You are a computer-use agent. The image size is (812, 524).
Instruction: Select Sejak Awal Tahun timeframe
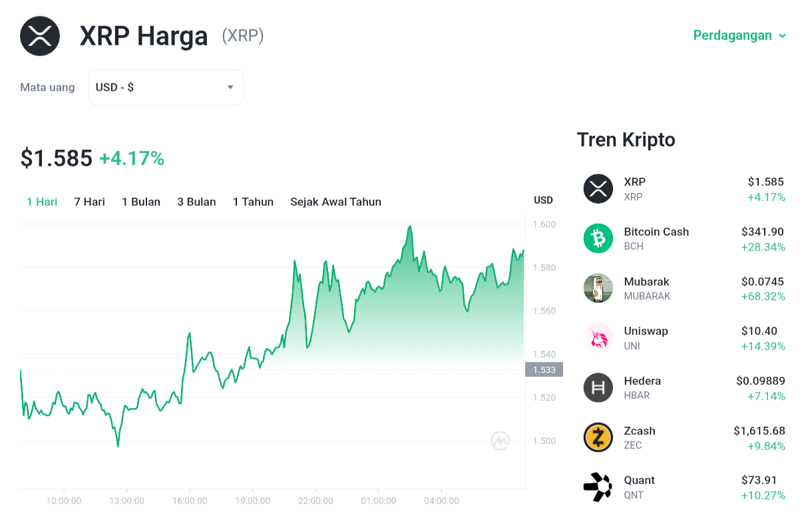(x=335, y=202)
